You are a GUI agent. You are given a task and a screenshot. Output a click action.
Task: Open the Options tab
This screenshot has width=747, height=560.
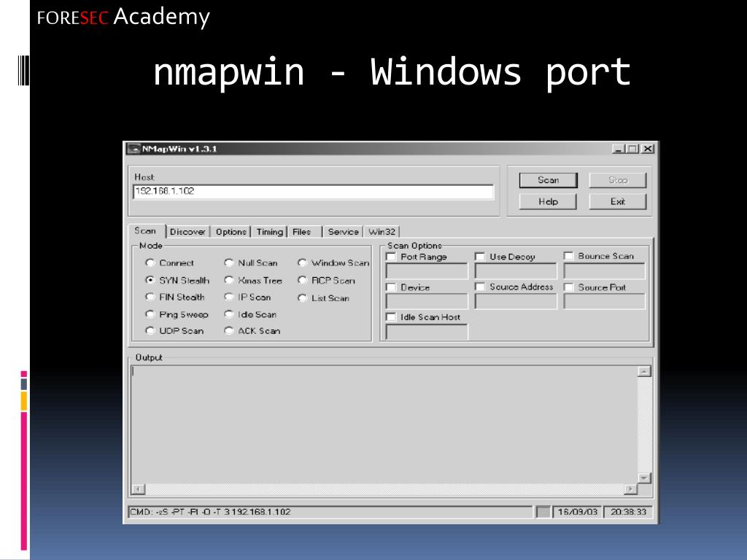click(231, 232)
